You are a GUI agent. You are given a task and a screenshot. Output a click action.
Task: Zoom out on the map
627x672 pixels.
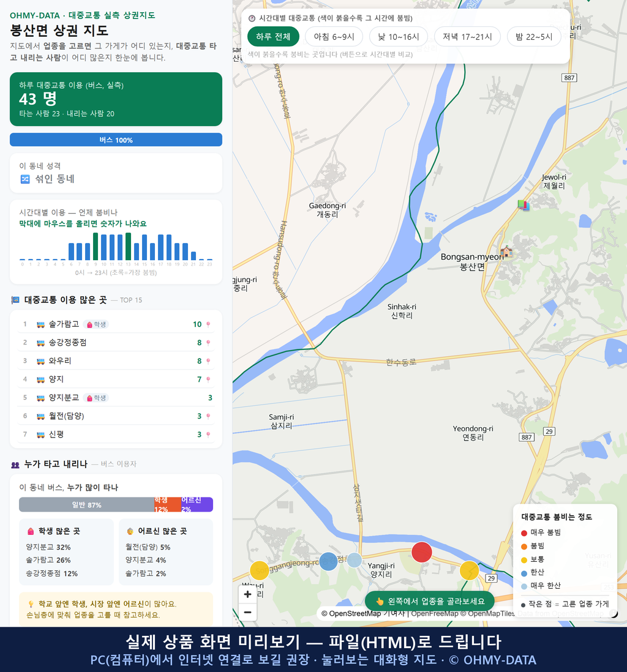click(x=247, y=612)
